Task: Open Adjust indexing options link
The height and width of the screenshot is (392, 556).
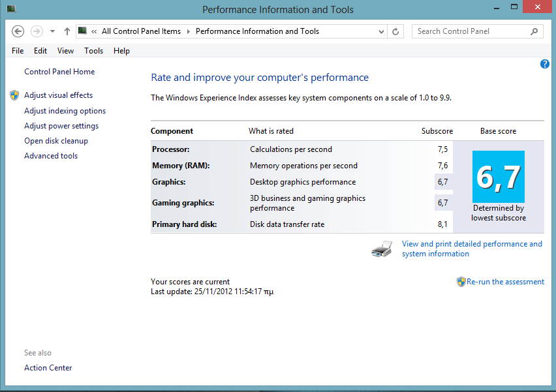Action: [65, 111]
